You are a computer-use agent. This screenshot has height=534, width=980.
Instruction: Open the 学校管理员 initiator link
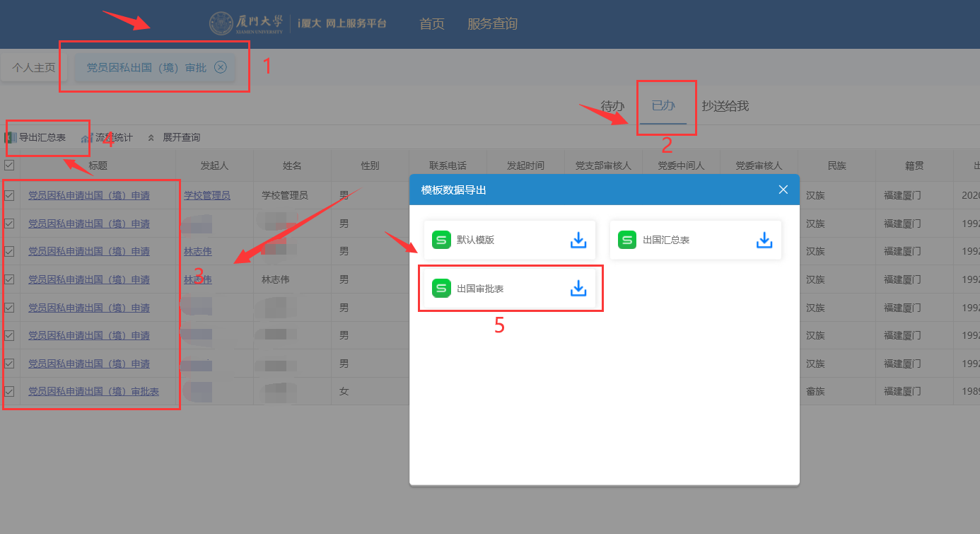click(x=206, y=195)
